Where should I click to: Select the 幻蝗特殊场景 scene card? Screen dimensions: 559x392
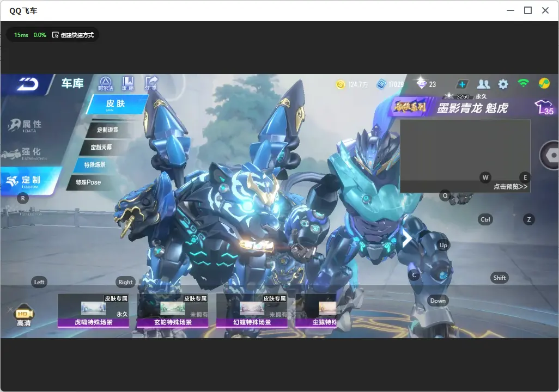point(252,311)
